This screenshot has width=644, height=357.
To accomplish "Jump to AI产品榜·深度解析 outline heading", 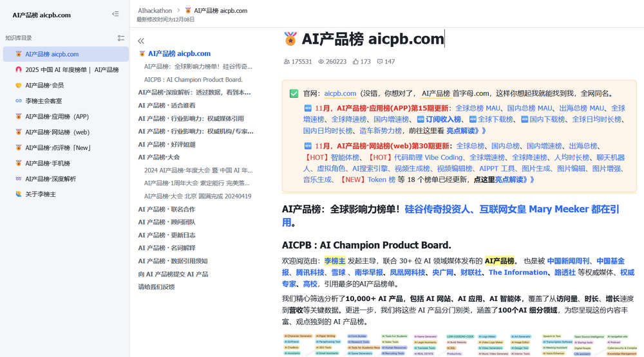I will (194, 93).
